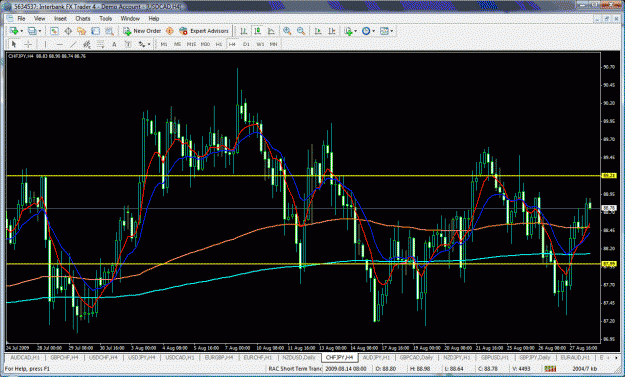Switch to the EURAUD,H1 chart tab

[x=575, y=358]
